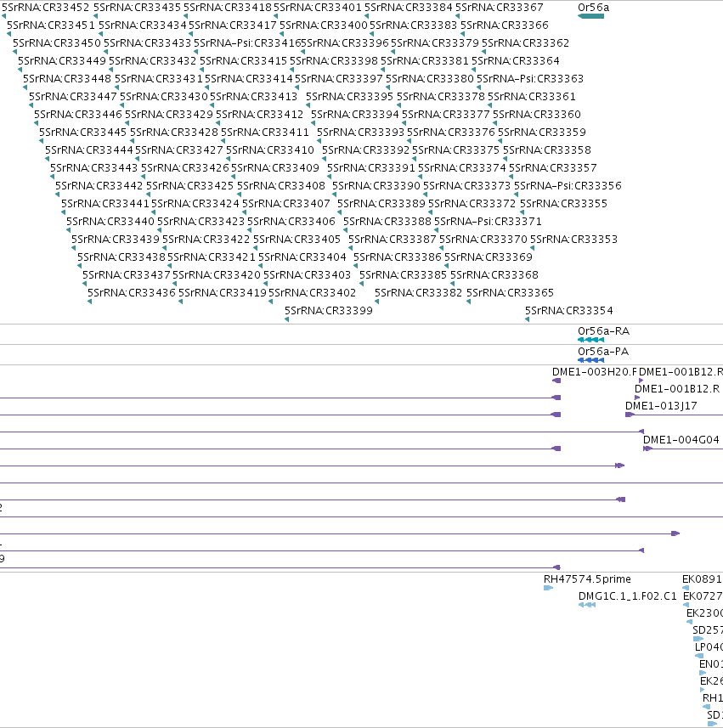Viewport: 723px width, 728px height.
Task: Select the Or56a gene label
Action: pos(594,8)
